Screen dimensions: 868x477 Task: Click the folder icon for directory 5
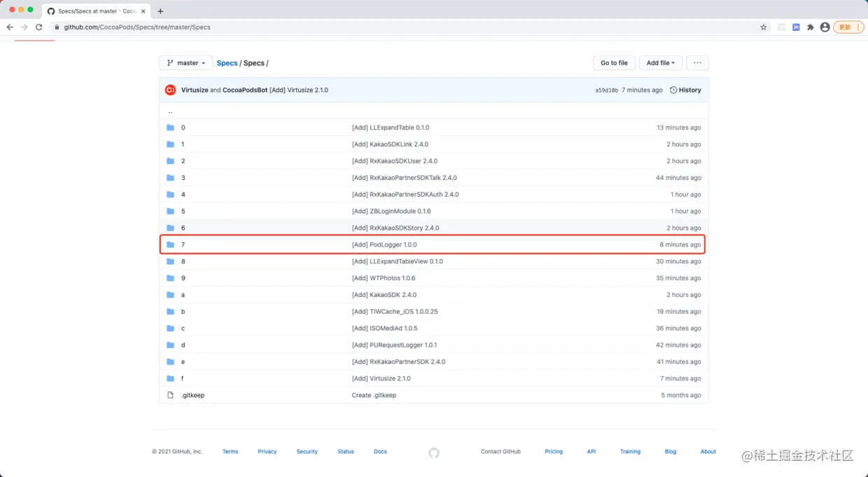pyautogui.click(x=170, y=211)
